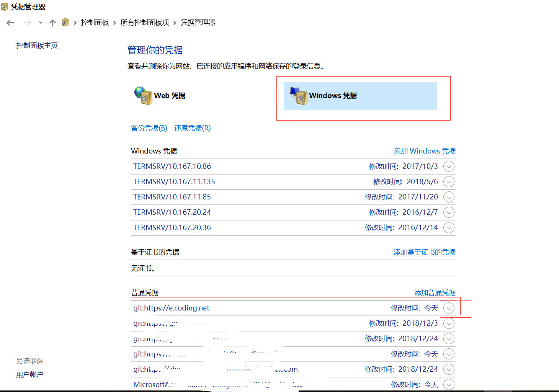559x392 pixels.
Task: Click 添加 Windows 凭据
Action: coord(424,151)
